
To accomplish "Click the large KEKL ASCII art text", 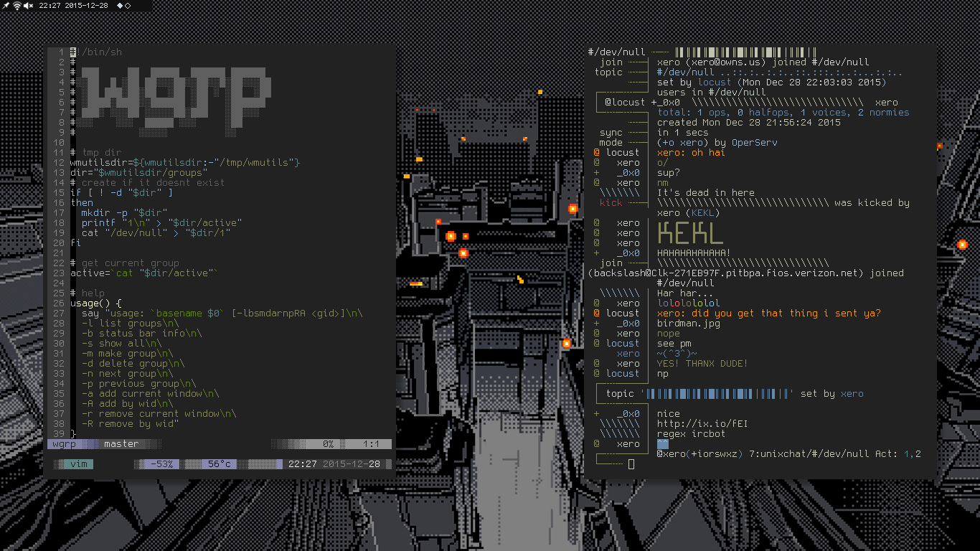I will coord(689,233).
